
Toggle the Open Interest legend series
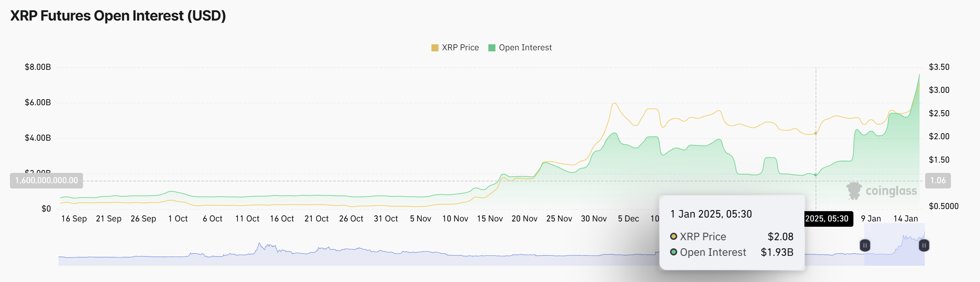click(x=520, y=47)
